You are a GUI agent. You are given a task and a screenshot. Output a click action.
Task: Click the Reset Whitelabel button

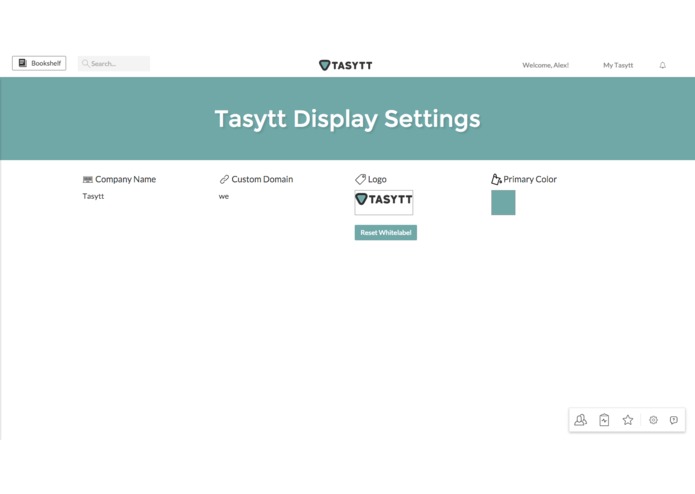(386, 233)
